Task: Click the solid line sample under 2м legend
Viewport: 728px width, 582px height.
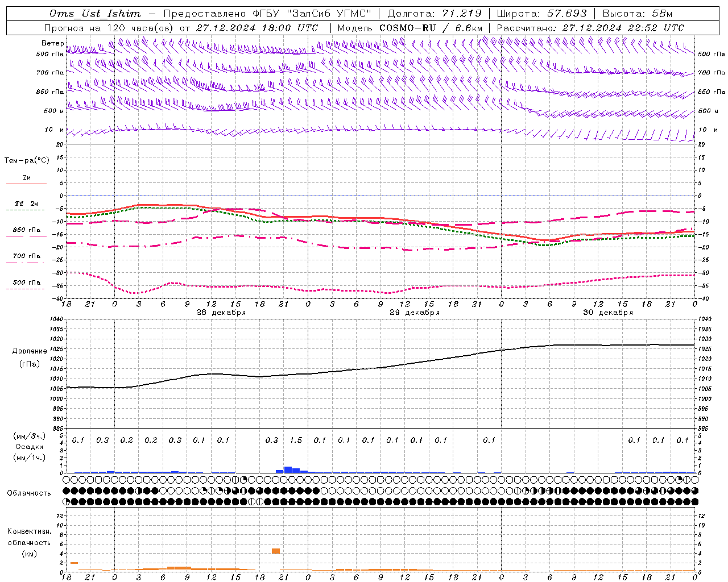Action: (26, 184)
